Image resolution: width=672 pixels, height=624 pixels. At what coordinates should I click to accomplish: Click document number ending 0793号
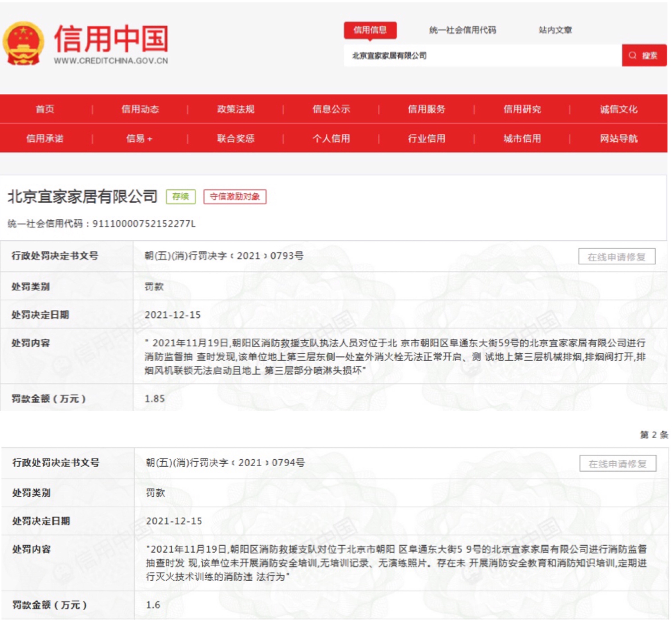point(224,256)
